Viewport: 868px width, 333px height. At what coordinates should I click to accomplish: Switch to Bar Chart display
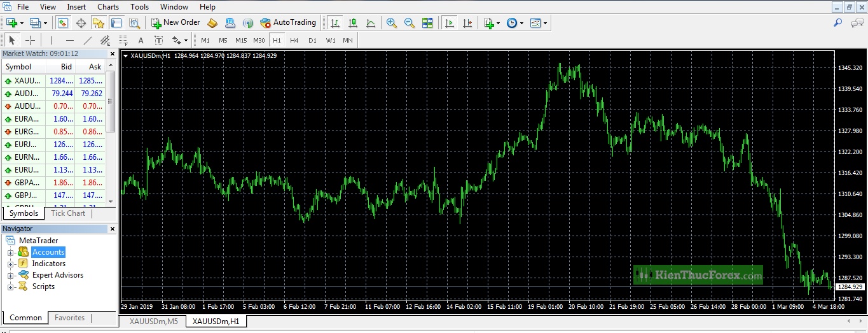335,23
